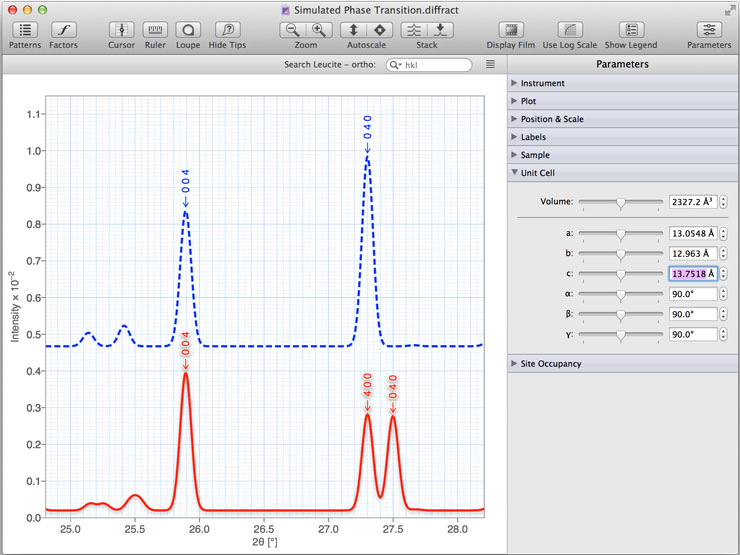Enter full screen with title bar arrows icon
This screenshot has width=740, height=555.
(730, 10)
